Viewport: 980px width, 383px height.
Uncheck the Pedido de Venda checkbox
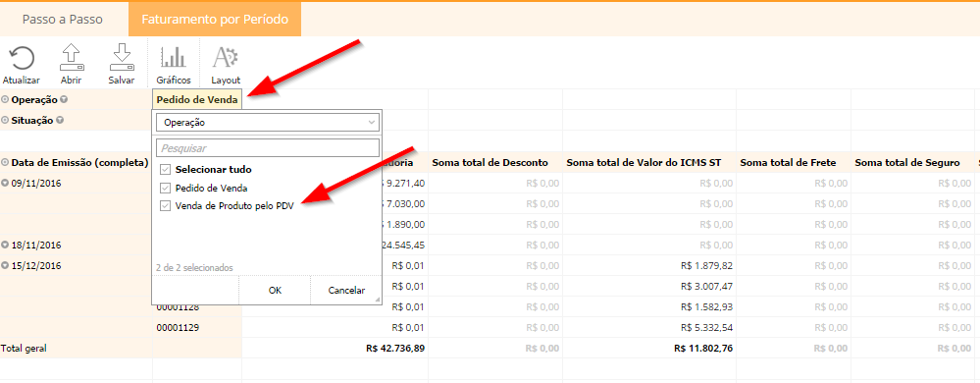click(165, 188)
